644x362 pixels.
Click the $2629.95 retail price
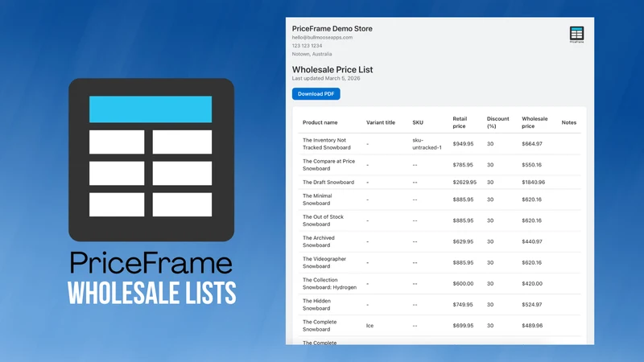click(464, 183)
